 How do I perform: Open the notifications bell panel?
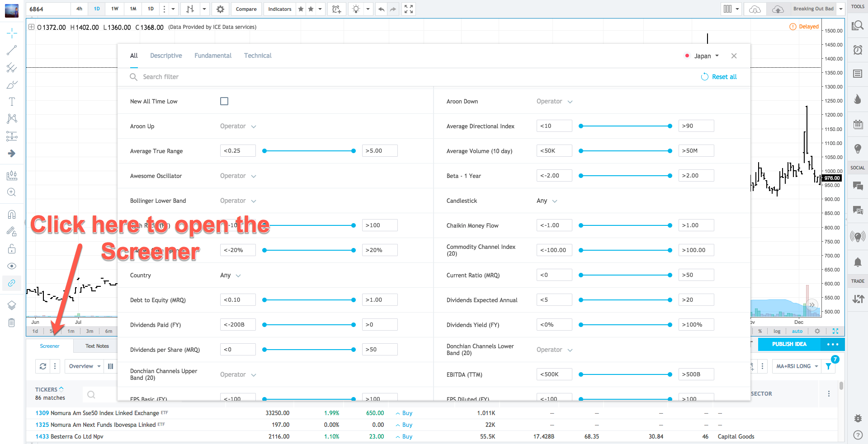[x=858, y=262]
